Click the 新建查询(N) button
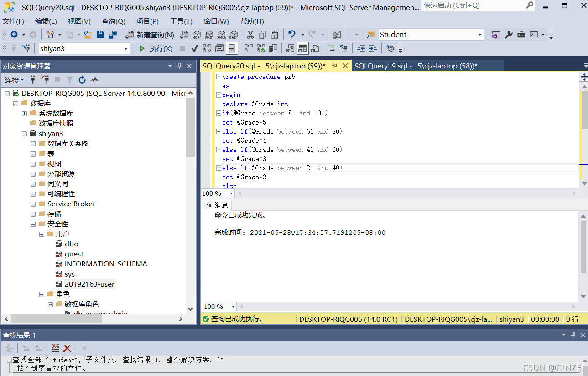Image resolution: width=588 pixels, height=376 pixels. [x=151, y=34]
